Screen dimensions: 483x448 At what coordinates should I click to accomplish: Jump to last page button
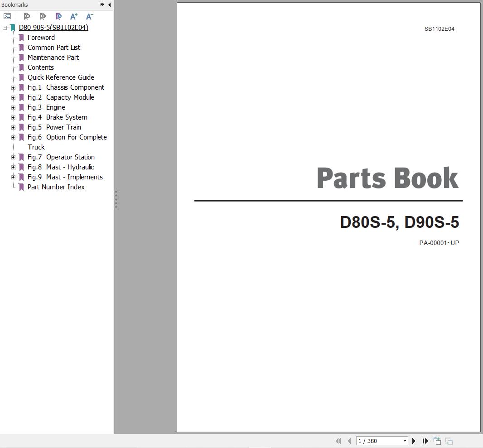pos(425,441)
